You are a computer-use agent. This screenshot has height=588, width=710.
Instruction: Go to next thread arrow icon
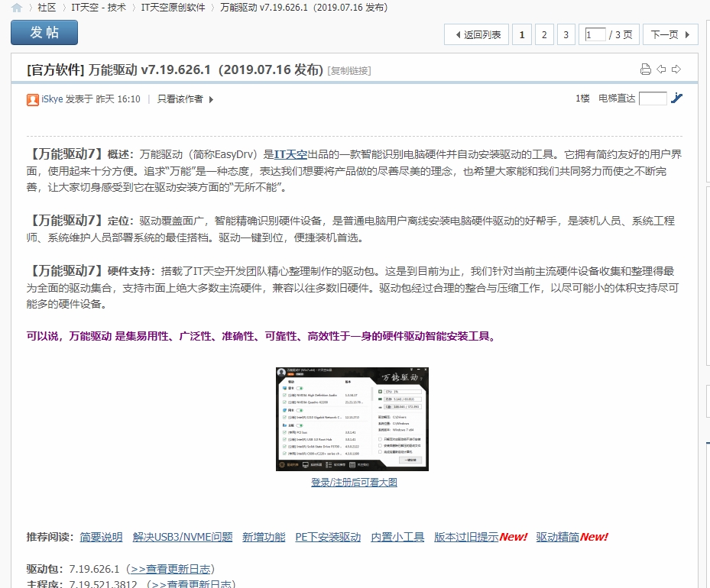[676, 69]
